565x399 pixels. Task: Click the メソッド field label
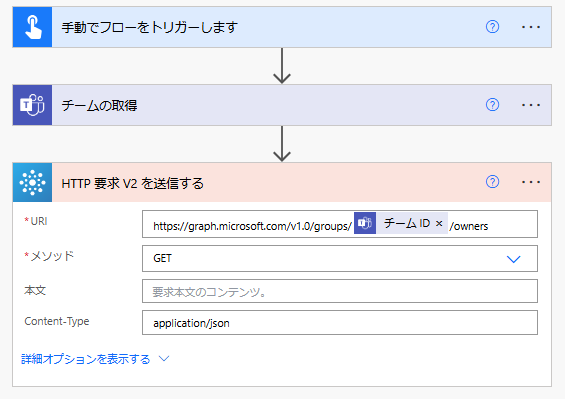pos(52,256)
